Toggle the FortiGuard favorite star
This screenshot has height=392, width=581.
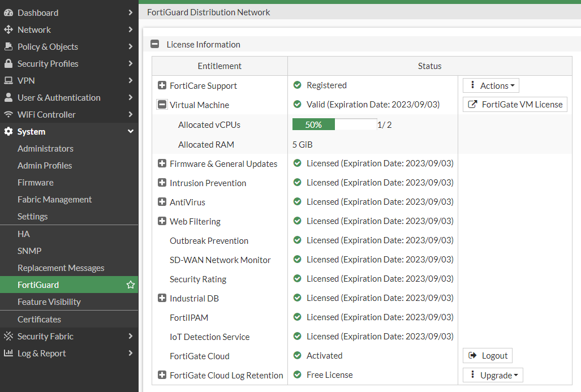pos(131,285)
